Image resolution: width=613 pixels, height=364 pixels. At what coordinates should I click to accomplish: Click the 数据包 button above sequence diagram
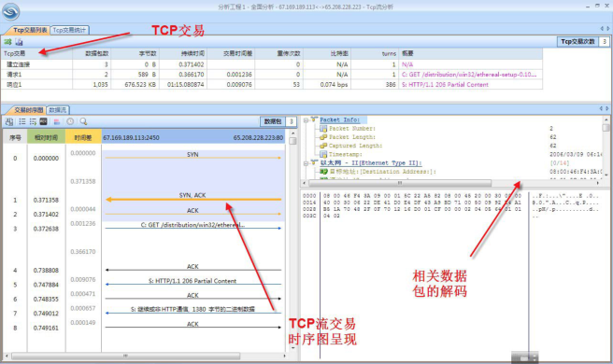[x=273, y=121]
